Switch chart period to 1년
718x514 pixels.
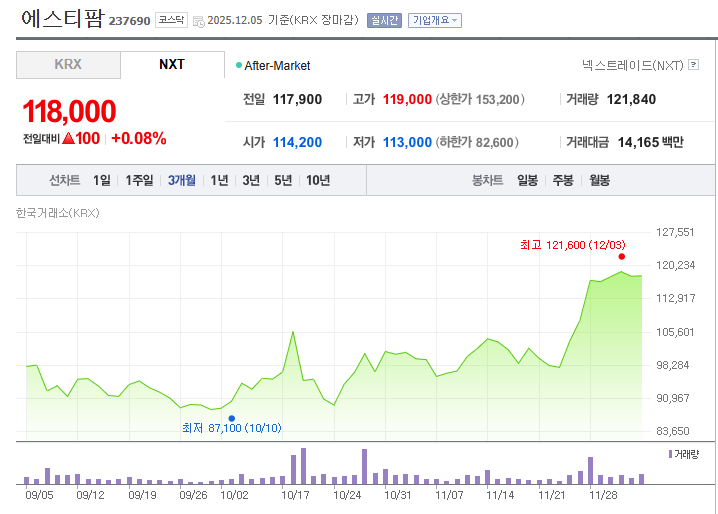tap(219, 181)
